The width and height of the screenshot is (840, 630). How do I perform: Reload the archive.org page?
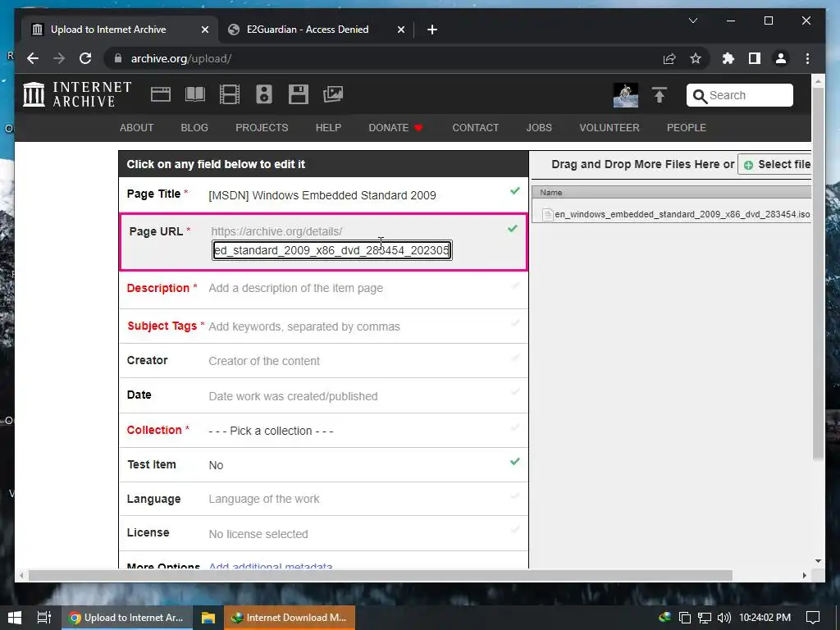point(85,58)
